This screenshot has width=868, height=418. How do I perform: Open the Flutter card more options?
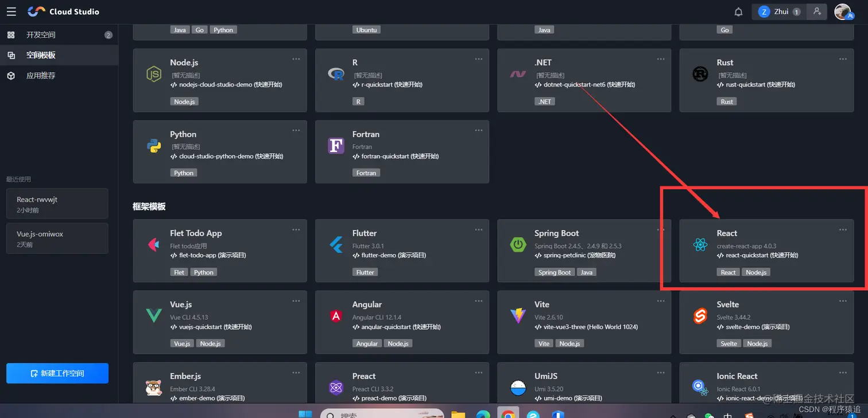(x=479, y=230)
